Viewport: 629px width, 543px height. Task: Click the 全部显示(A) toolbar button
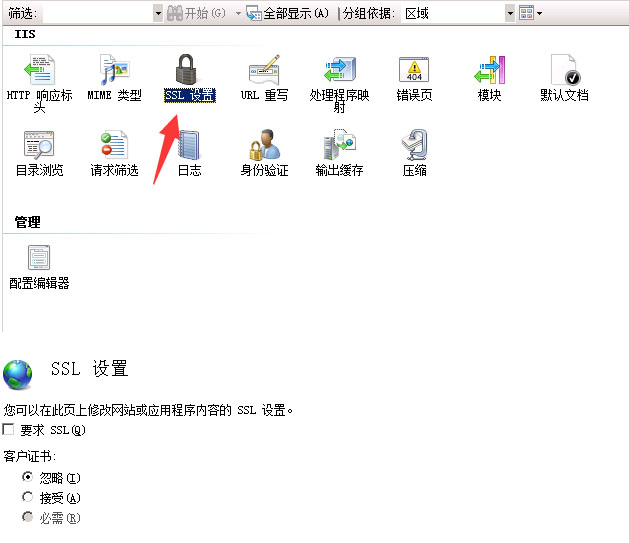click(x=288, y=14)
